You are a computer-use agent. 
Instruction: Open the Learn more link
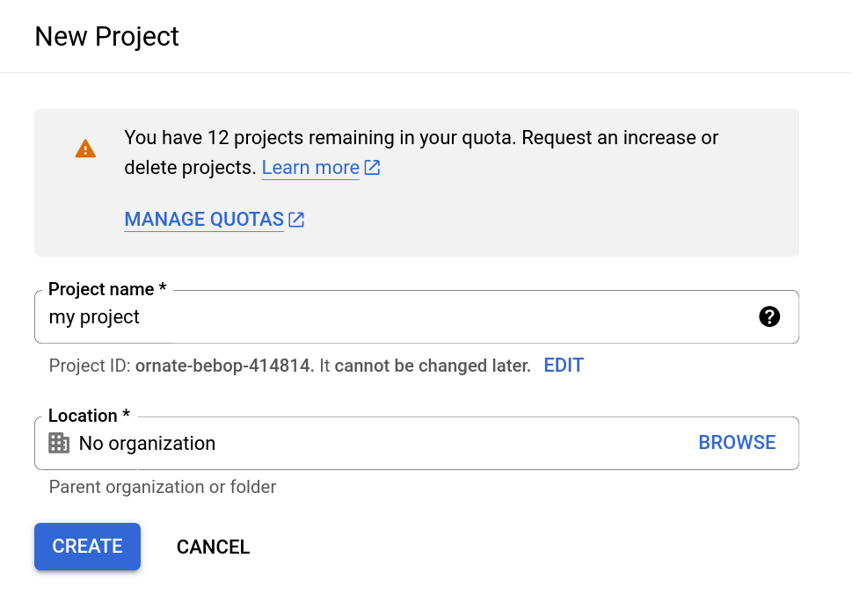pyautogui.click(x=310, y=167)
